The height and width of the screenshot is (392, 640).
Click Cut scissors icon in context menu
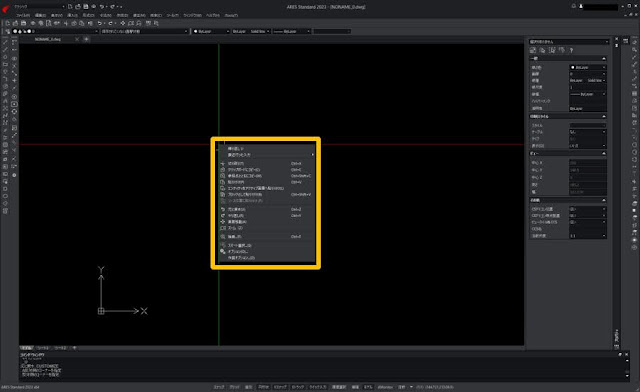[x=222, y=163]
